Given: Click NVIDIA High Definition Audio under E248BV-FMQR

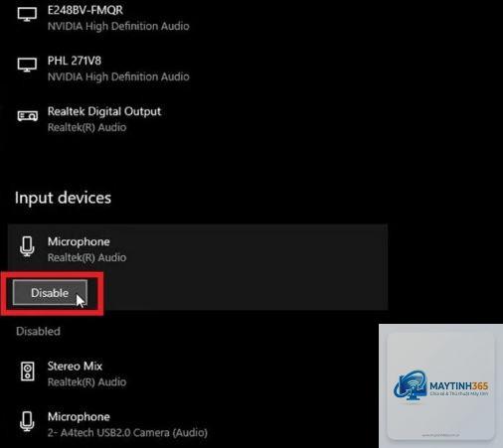Looking at the screenshot, I should coord(118,26).
